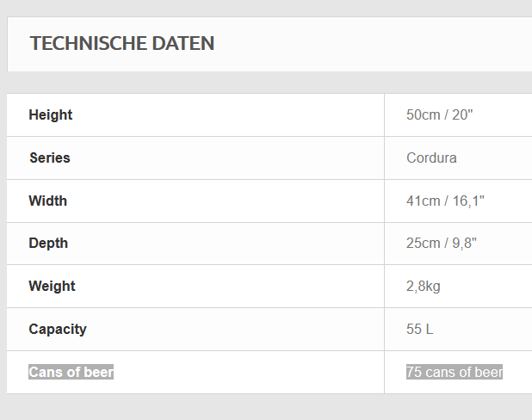This screenshot has height=420, width=532.
Task: Select the Weight row label
Action: click(52, 287)
